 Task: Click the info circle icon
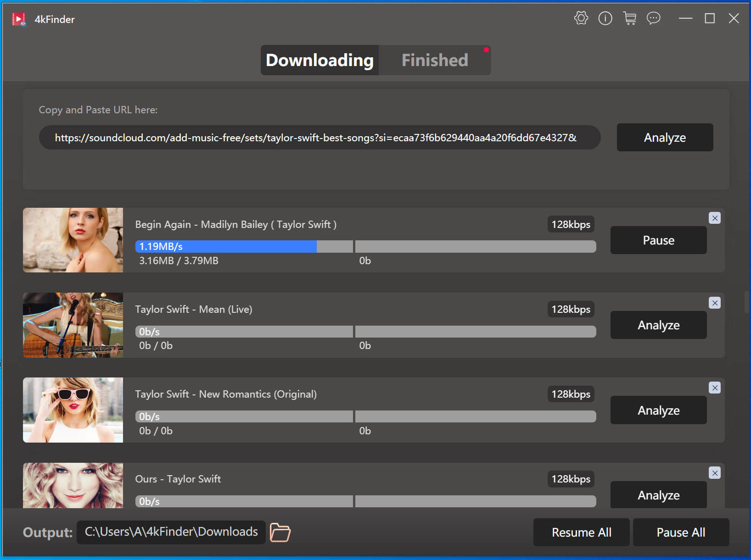pyautogui.click(x=605, y=18)
